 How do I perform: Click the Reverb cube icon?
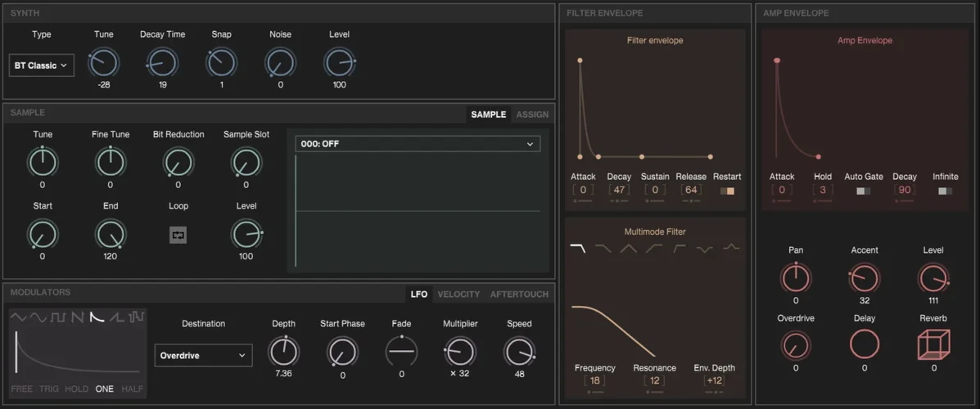coord(933,344)
